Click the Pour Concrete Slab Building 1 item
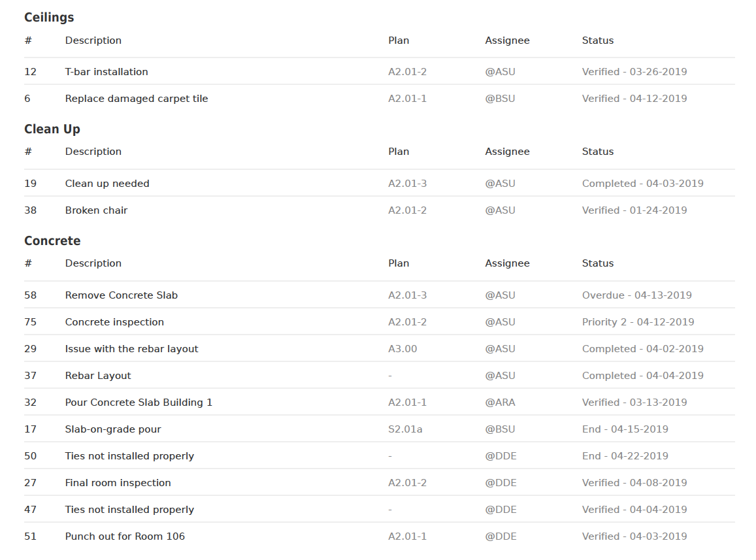The image size is (756, 560). 139,403
